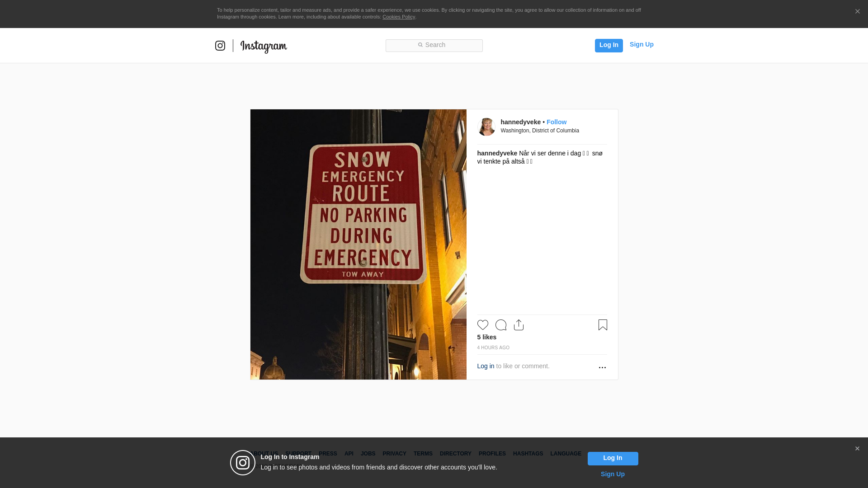The image size is (868, 488).
Task: Open the DIRECTORY footer menu item
Action: 455,454
